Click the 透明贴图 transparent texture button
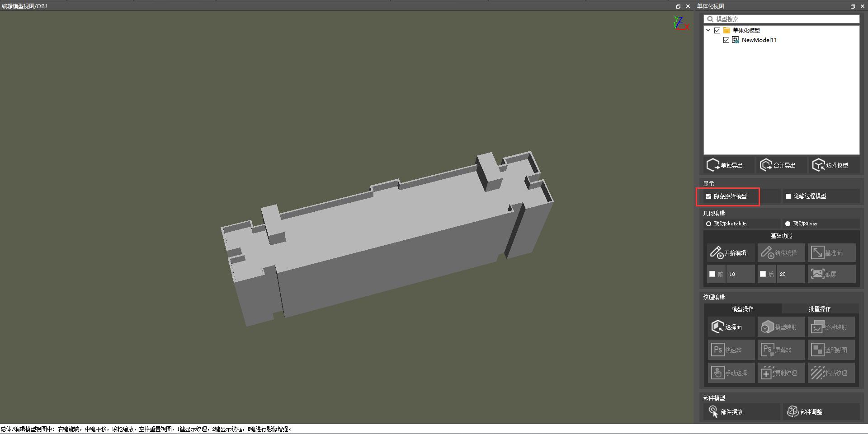The width and height of the screenshot is (868, 434). [831, 350]
